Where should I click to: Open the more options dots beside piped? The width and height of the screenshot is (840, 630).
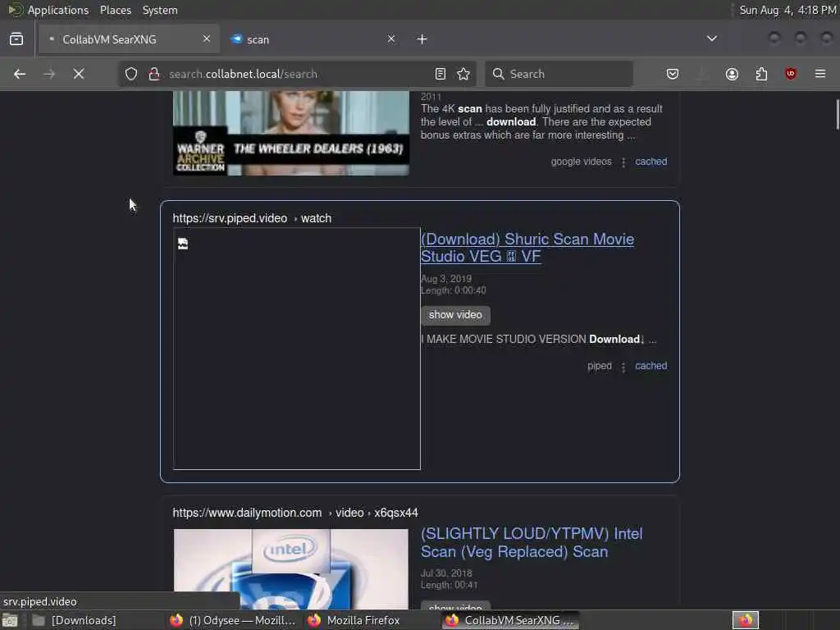coord(623,367)
